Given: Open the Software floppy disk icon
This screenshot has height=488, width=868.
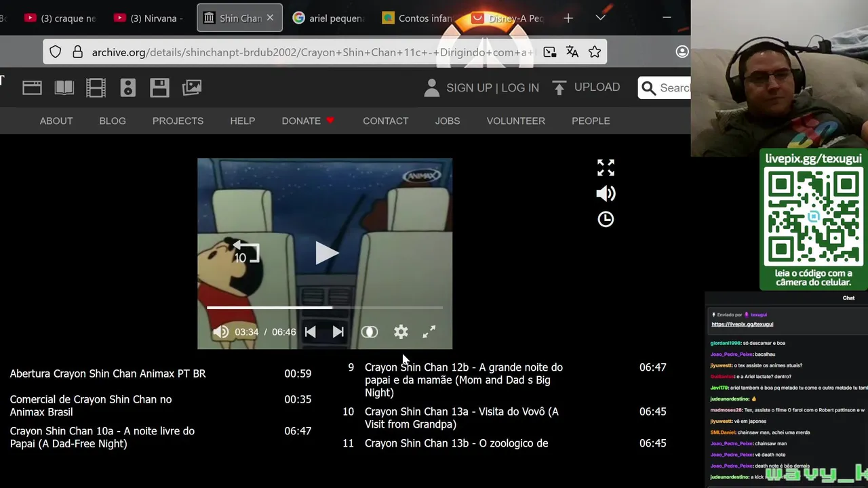Looking at the screenshot, I should click(159, 87).
